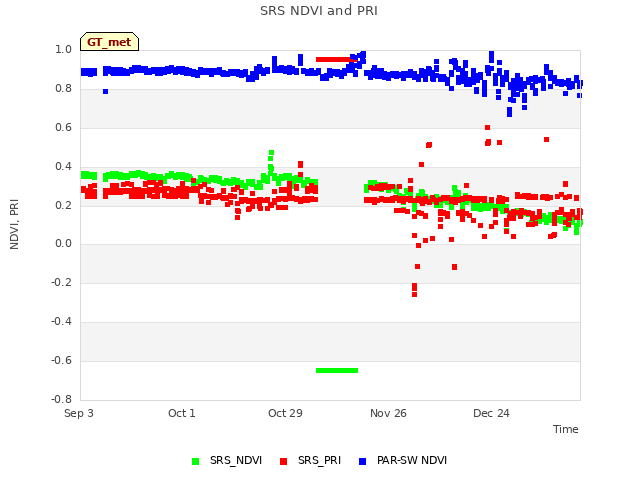Click the isolated blue point near 0.78 in early September
The image size is (640, 480).
point(105,91)
